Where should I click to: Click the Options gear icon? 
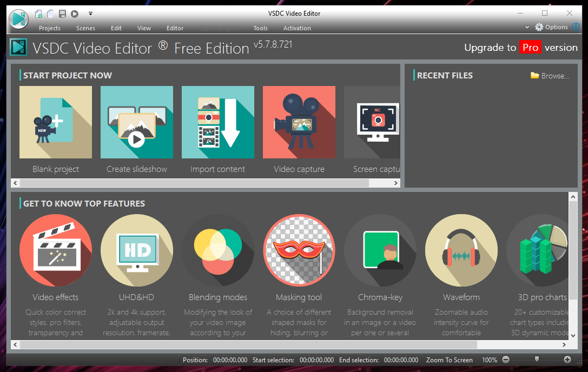(x=539, y=27)
